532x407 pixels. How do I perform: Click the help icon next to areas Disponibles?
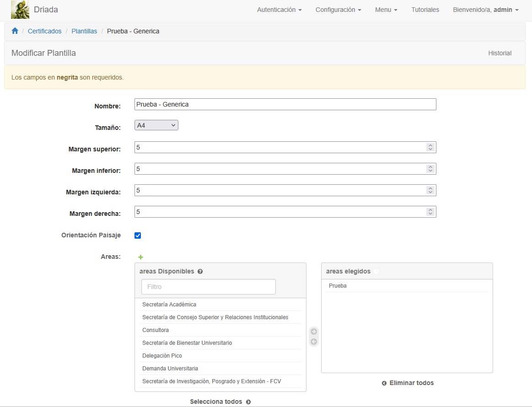pos(200,271)
